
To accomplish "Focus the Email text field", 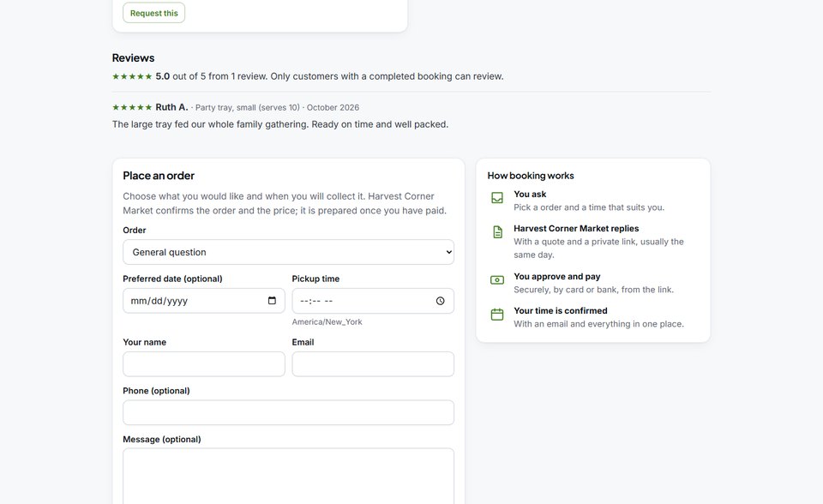I will tap(373, 363).
